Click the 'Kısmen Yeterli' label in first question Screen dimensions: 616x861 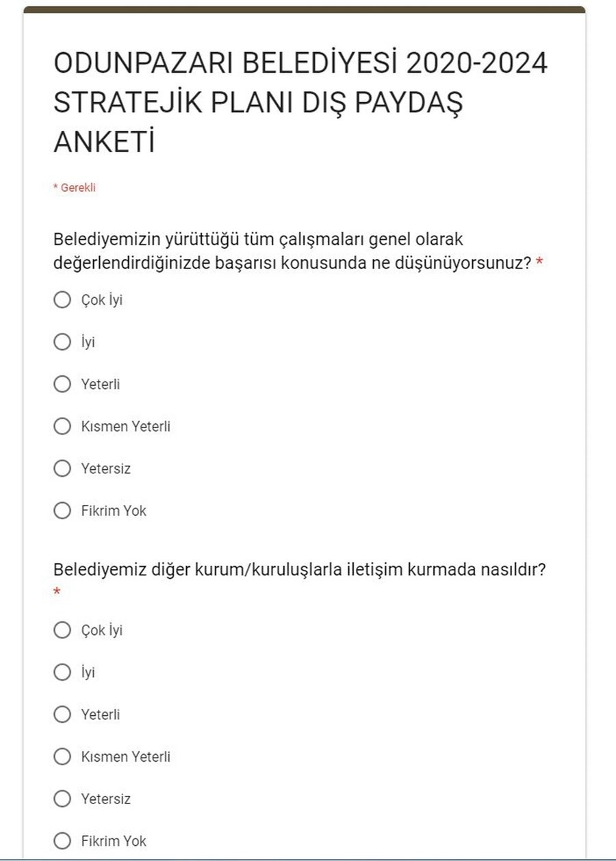pos(126,426)
